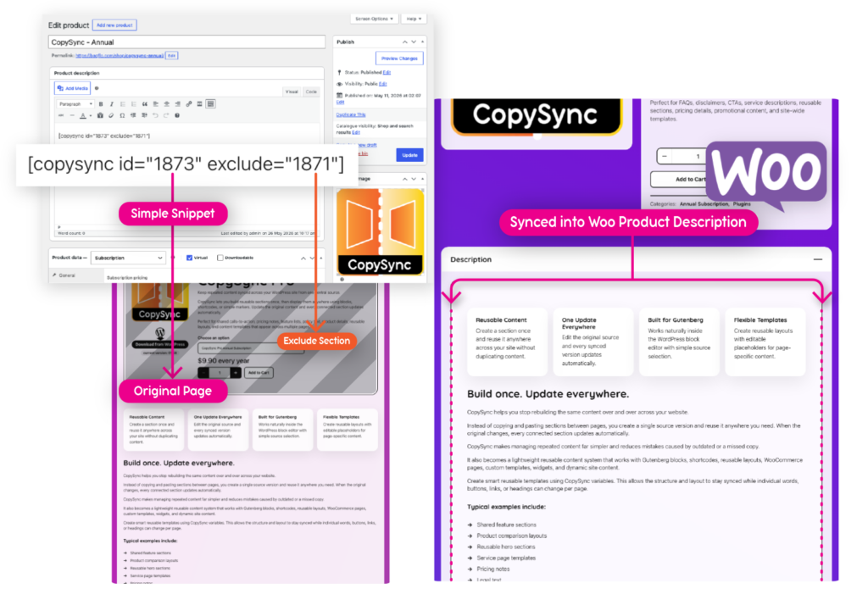868x600 pixels.
Task: Click the help tip next to Add Media
Action: pyautogui.click(x=97, y=89)
